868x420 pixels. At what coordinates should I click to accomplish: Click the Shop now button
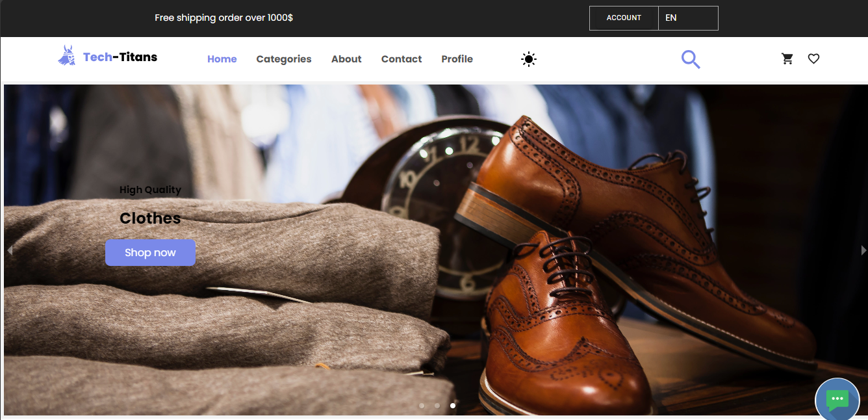click(x=150, y=252)
